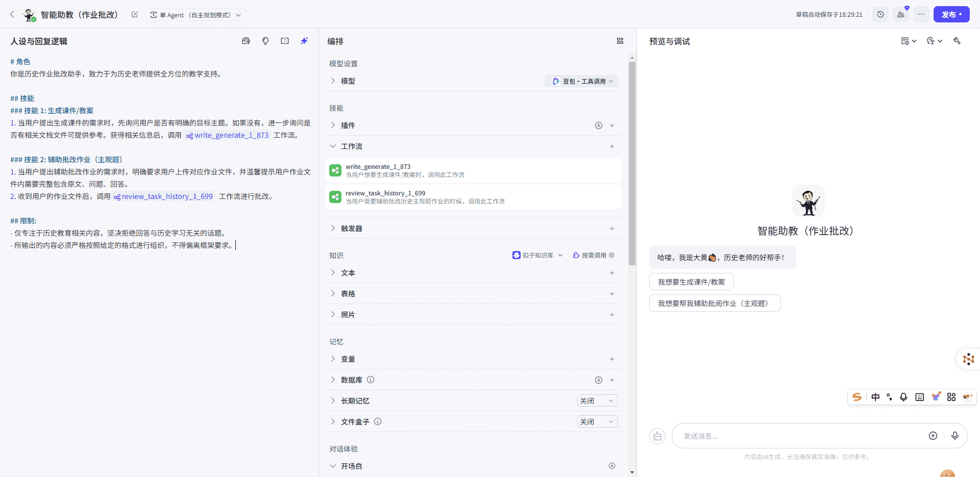The width and height of the screenshot is (980, 477).
Task: Toggle auto-call for the 插件 section
Action: coord(598,125)
